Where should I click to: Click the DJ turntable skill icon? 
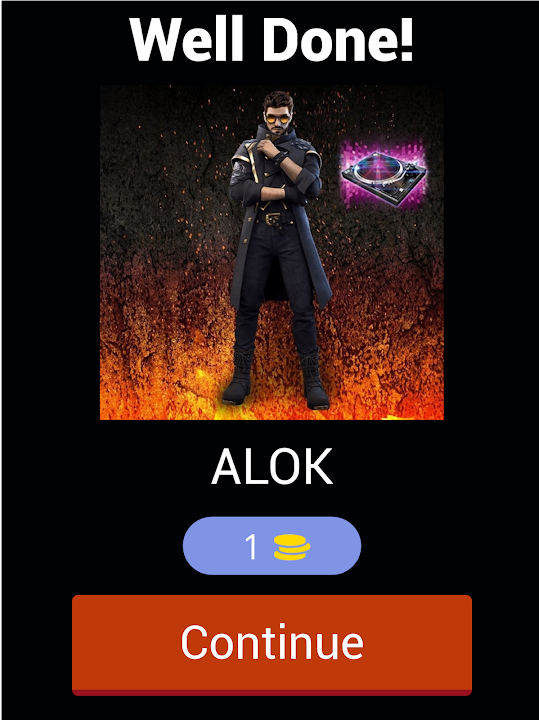384,176
